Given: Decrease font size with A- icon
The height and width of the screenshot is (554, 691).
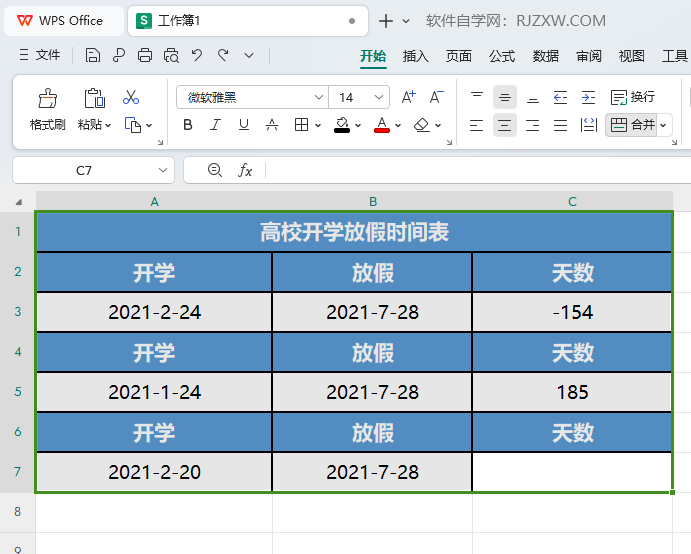Looking at the screenshot, I should (436, 97).
